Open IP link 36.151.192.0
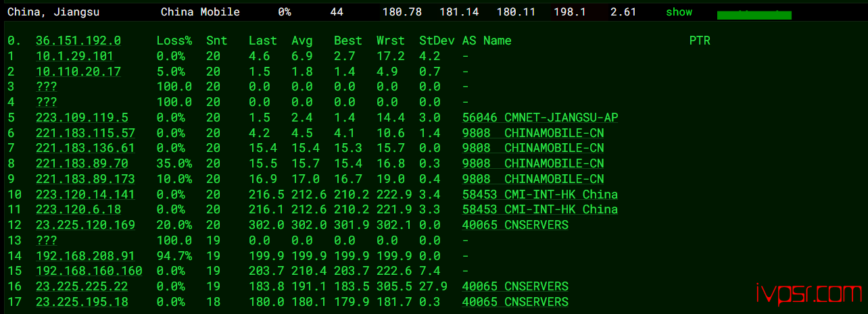Viewport: 868px width, 314px height. pos(78,41)
